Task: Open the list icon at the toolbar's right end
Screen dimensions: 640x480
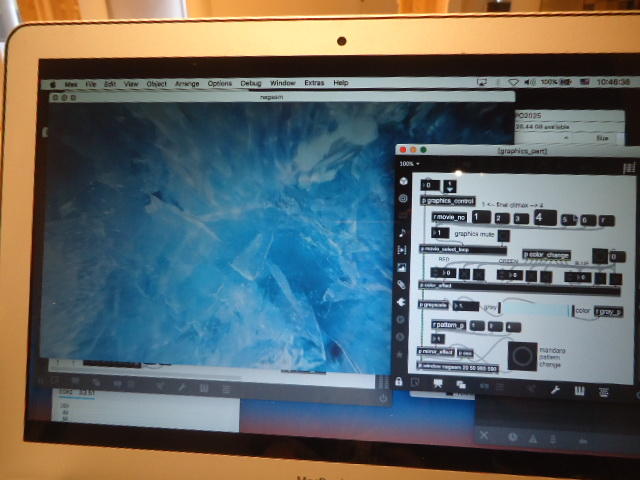Action: (x=604, y=392)
